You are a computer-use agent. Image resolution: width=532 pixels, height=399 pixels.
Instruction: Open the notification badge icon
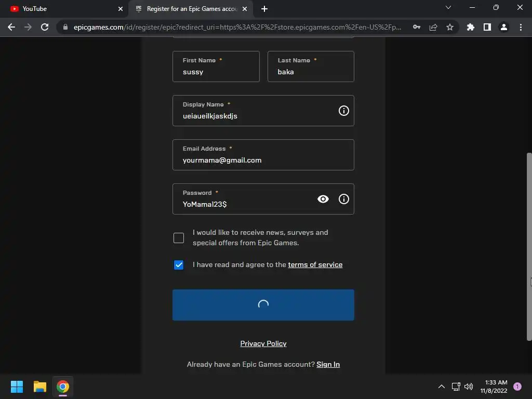[517, 387]
